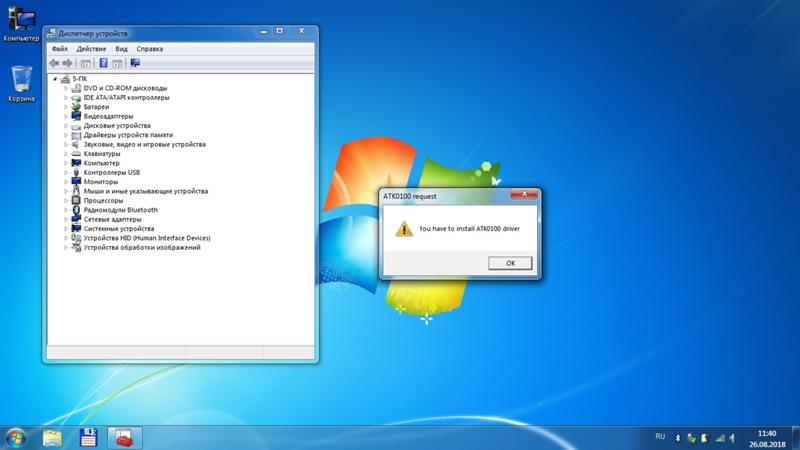
Task: Click the DVD и CD-ROM дисководы drive icon
Action: point(76,88)
